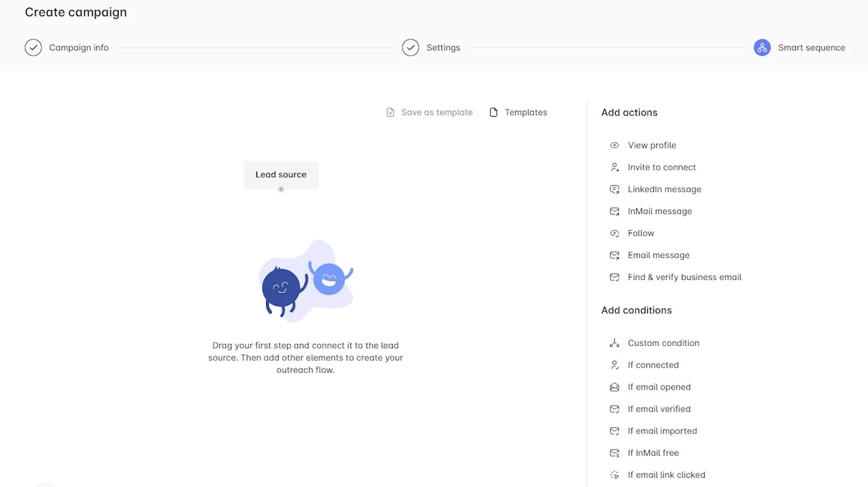868x487 pixels.
Task: Choose the If InMail free condition
Action: (644, 453)
